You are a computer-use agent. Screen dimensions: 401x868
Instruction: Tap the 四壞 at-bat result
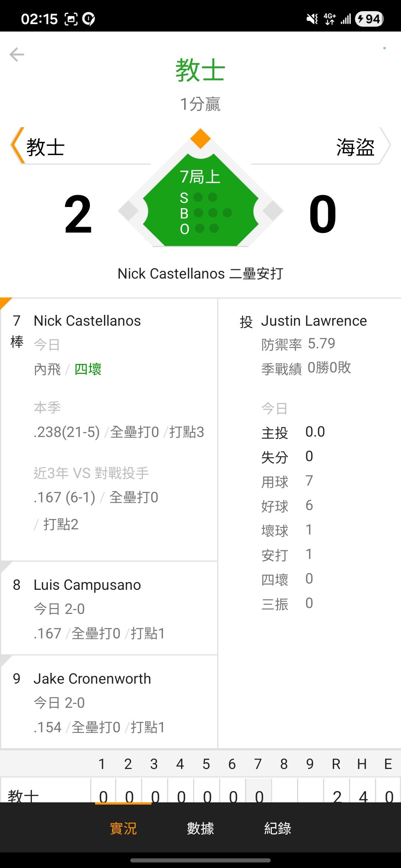[x=88, y=369]
